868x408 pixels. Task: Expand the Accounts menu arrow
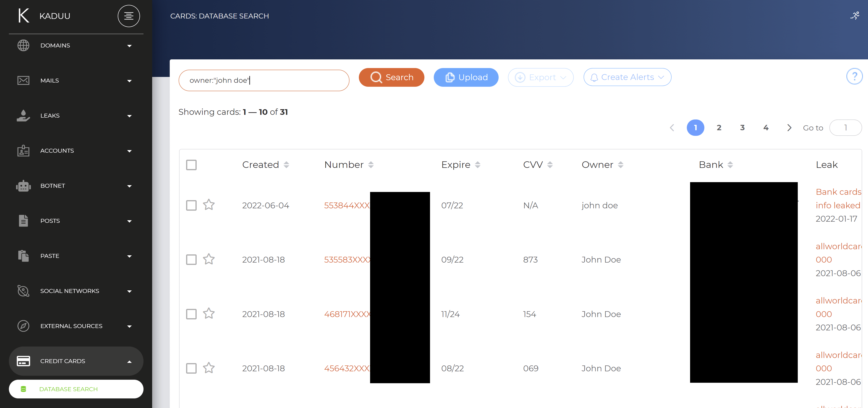point(129,151)
